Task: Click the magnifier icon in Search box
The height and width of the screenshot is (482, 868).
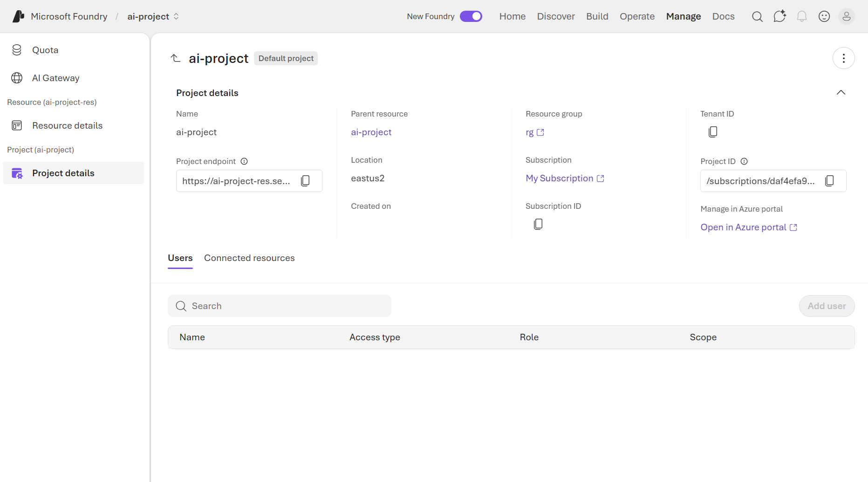Action: coord(181,306)
